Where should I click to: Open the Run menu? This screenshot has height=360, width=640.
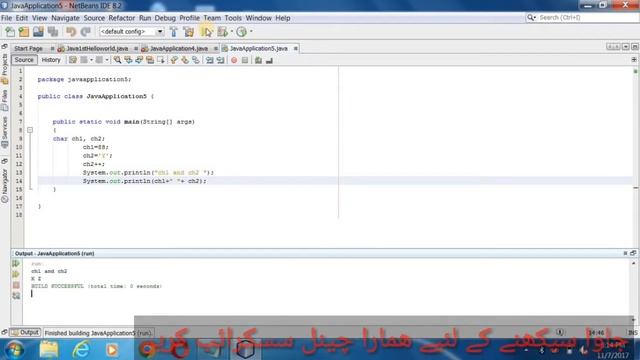145,18
